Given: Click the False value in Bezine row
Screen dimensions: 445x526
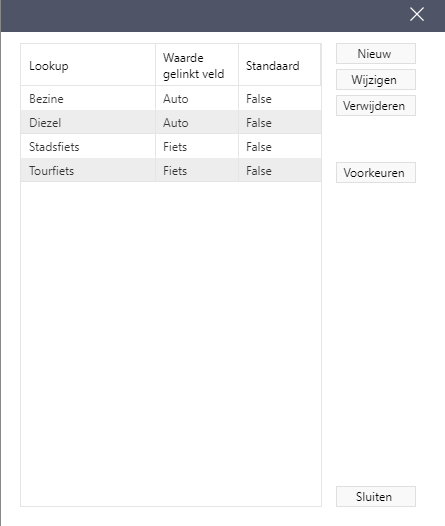Looking at the screenshot, I should pos(259,99).
